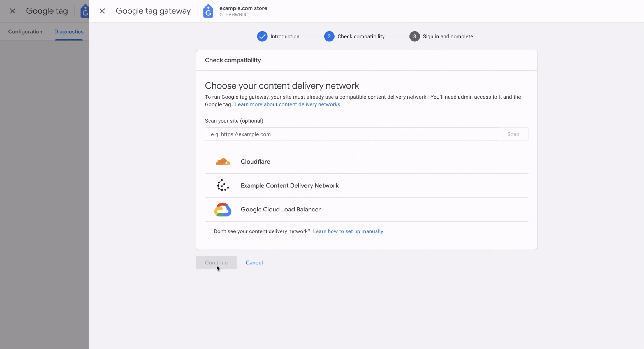Choose Example Content Delivery Network option
The height and width of the screenshot is (349, 644).
click(367, 185)
